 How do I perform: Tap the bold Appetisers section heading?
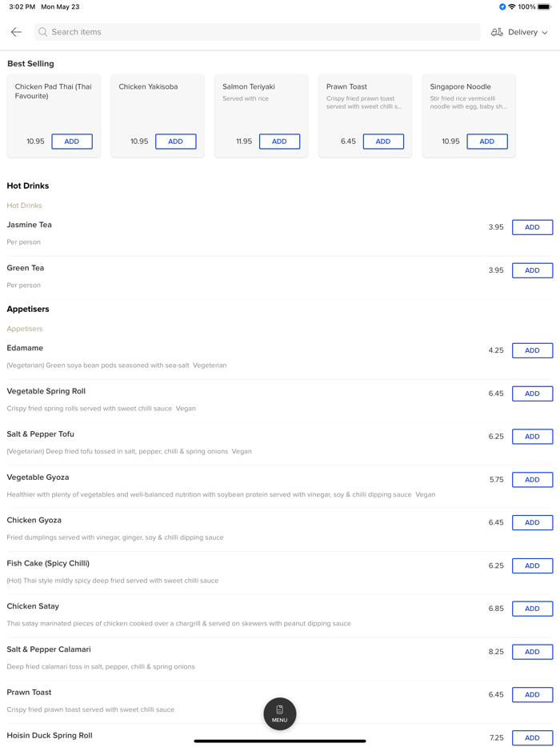click(x=28, y=310)
